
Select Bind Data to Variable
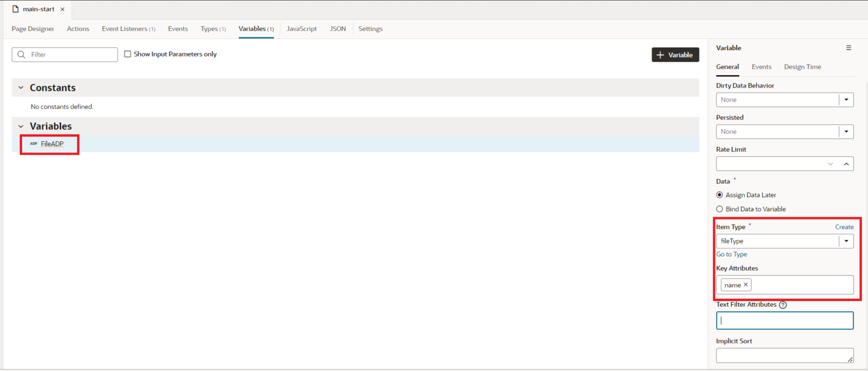click(x=719, y=208)
